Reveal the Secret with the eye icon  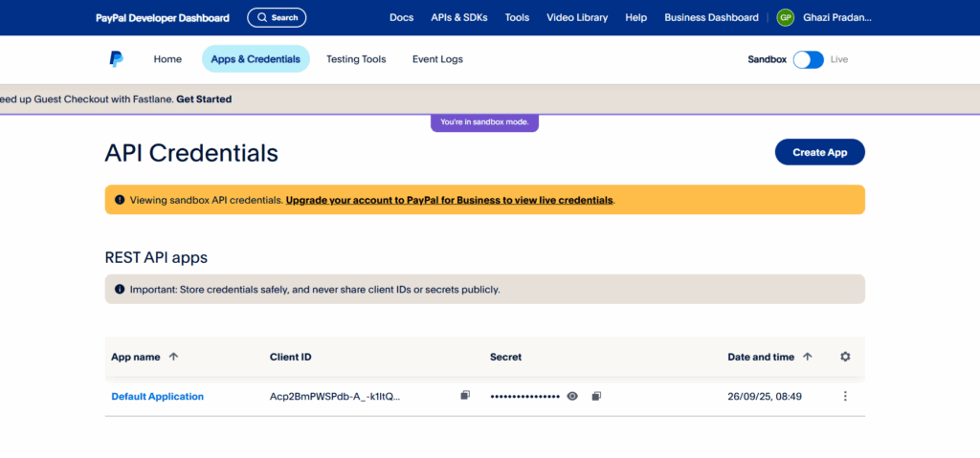click(x=572, y=396)
